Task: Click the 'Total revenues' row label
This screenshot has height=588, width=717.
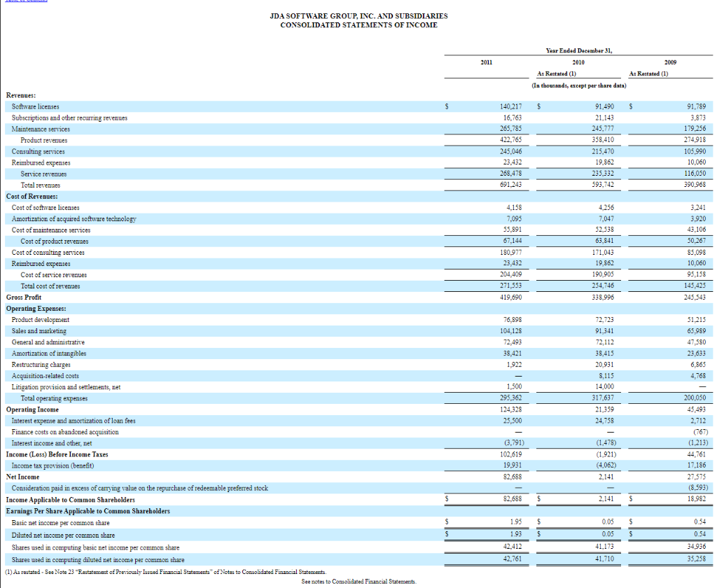Action: pos(40,185)
